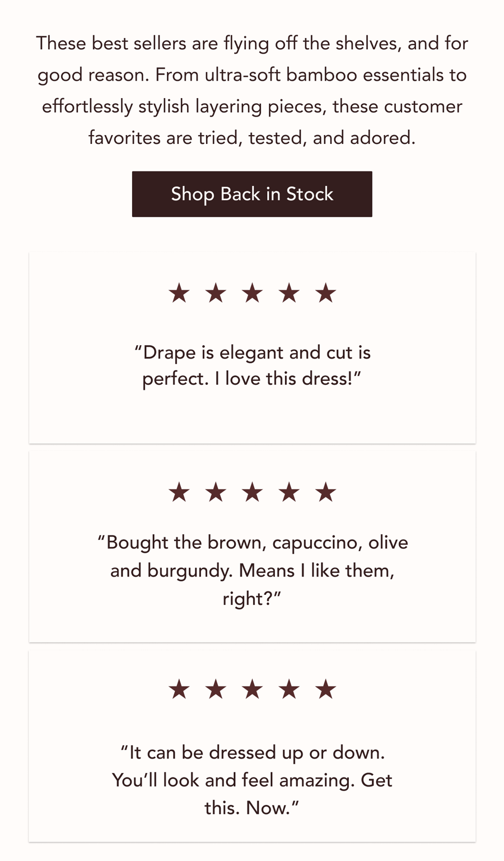Tap first star above dressed-up review
Viewport: 504px width, 861px height.
pyautogui.click(x=179, y=690)
